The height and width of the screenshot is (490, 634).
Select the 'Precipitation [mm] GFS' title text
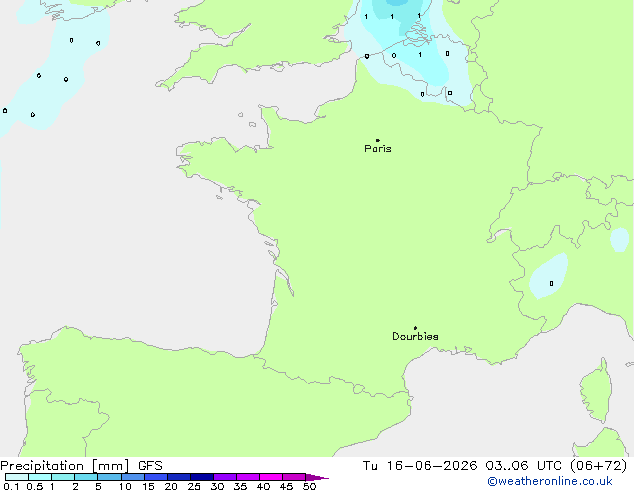pos(81,466)
